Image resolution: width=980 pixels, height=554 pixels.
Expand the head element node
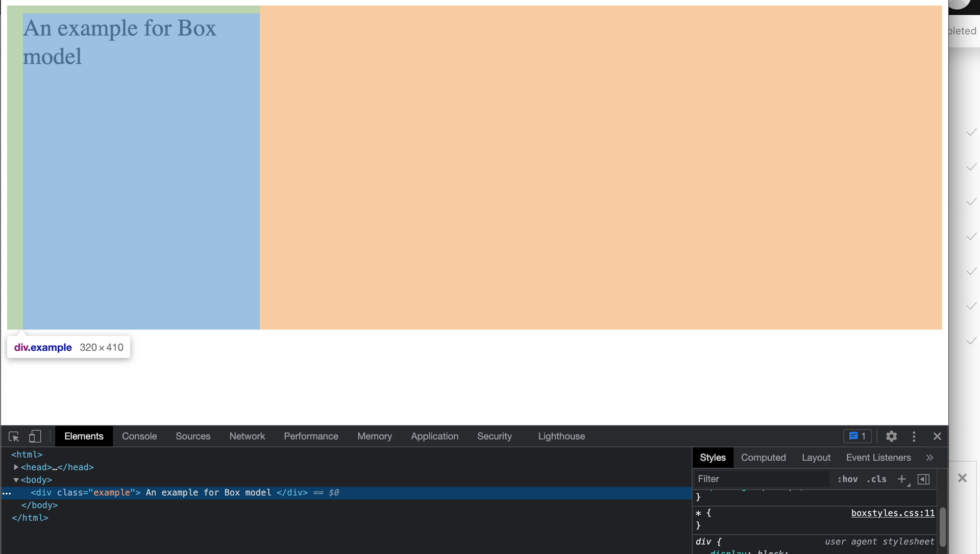[x=16, y=467]
